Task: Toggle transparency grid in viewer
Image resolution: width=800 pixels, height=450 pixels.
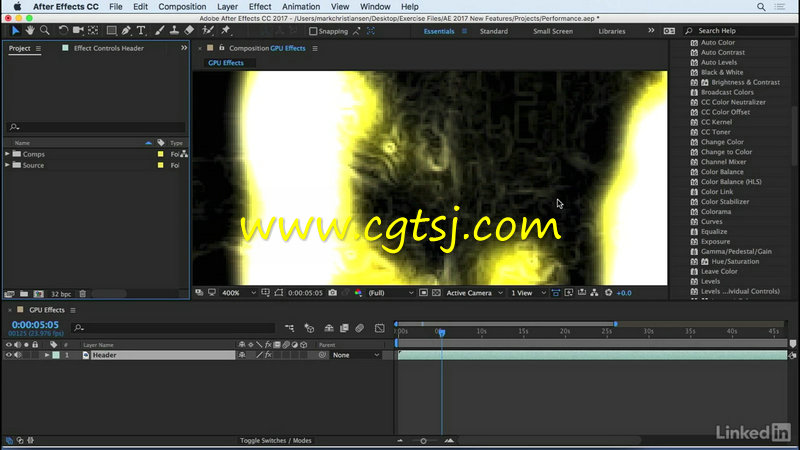Action: tap(436, 293)
